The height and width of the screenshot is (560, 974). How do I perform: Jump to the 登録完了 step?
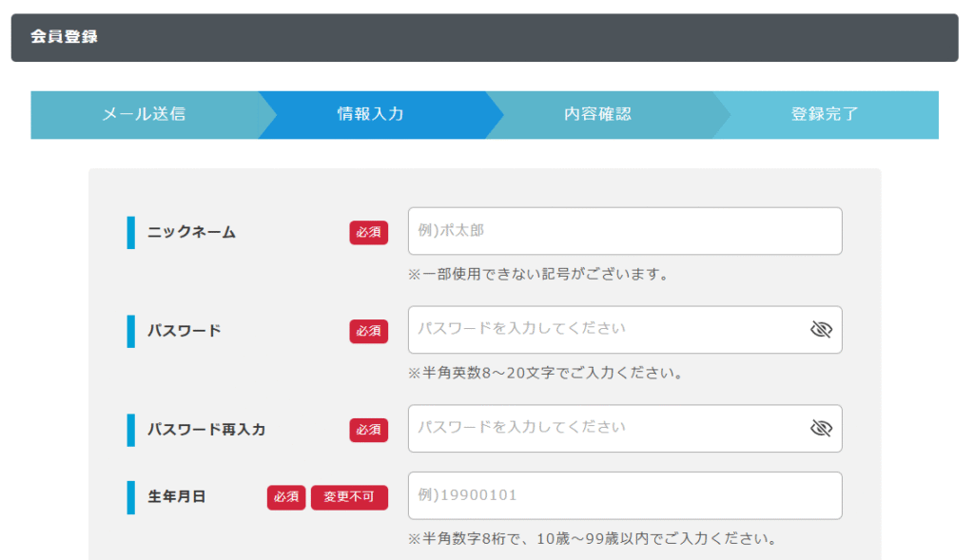click(825, 115)
